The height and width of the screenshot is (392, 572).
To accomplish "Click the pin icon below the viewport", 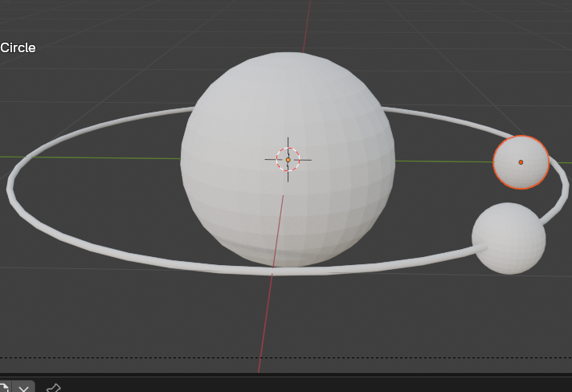I will click(54, 388).
